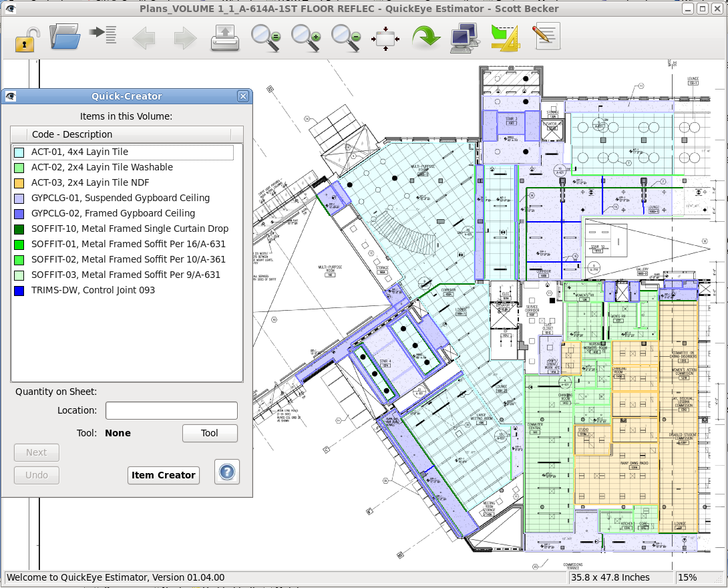
Task: Click the zoom fit magnifier icon
Action: pos(266,37)
